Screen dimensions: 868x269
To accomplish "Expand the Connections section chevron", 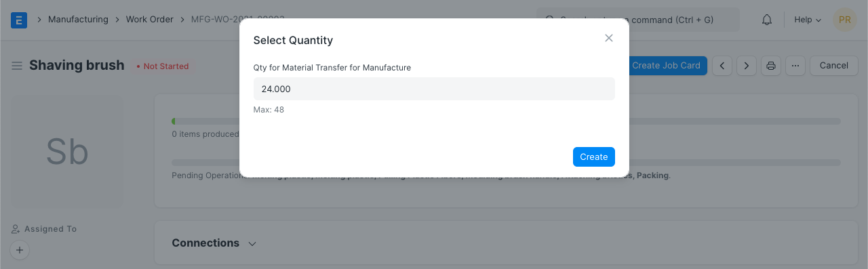I will tap(252, 243).
